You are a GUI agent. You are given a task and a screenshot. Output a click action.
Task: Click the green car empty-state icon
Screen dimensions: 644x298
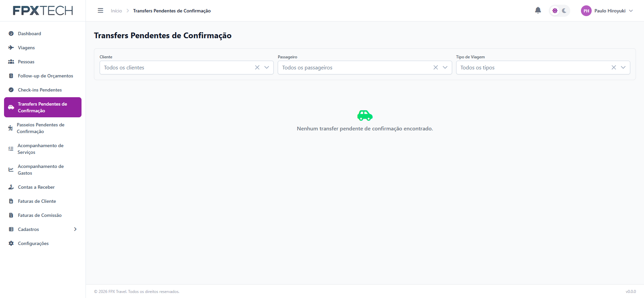tap(365, 115)
